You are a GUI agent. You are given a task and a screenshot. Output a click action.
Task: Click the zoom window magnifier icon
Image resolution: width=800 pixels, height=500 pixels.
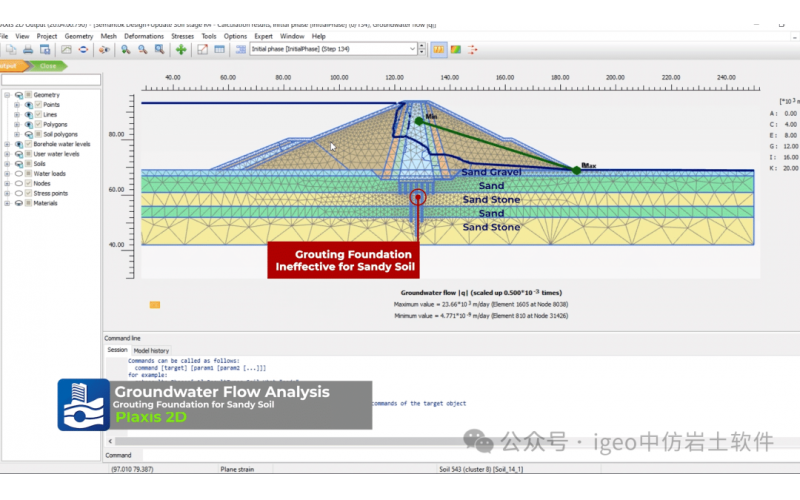pos(159,49)
